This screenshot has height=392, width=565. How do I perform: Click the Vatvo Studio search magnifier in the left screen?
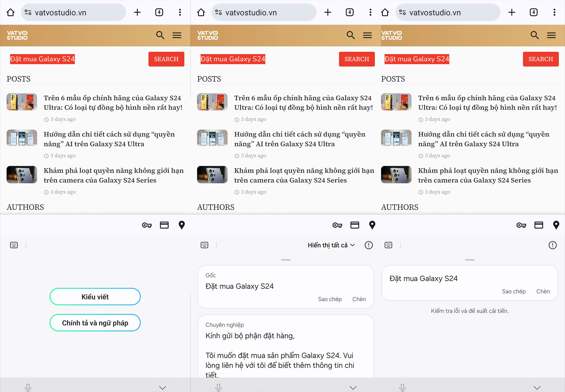[160, 35]
